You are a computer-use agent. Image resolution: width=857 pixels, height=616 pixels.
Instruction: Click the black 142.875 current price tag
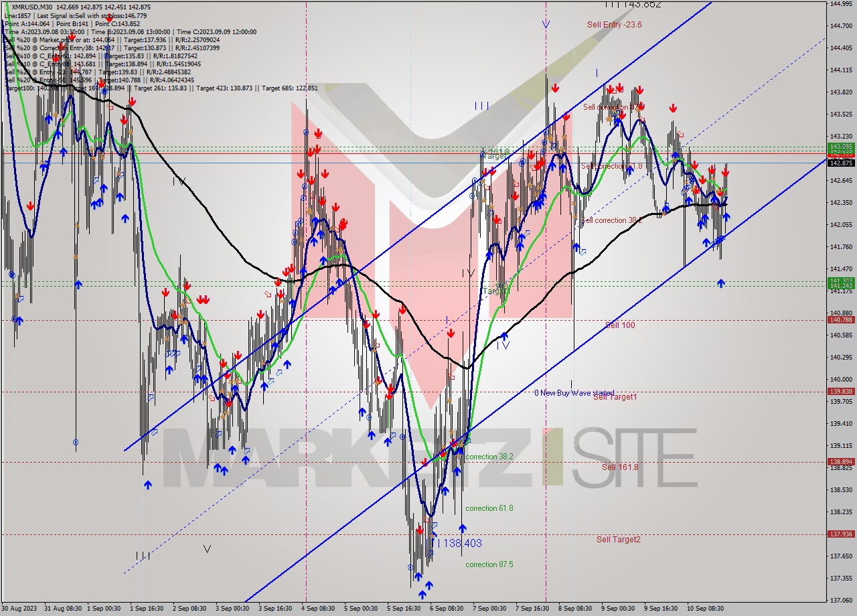click(841, 163)
